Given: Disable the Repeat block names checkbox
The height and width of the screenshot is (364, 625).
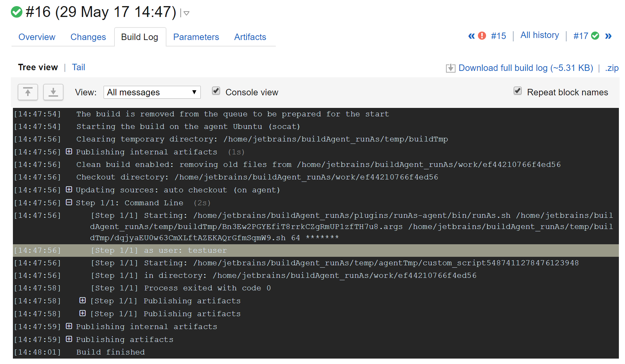Looking at the screenshot, I should (x=517, y=91).
